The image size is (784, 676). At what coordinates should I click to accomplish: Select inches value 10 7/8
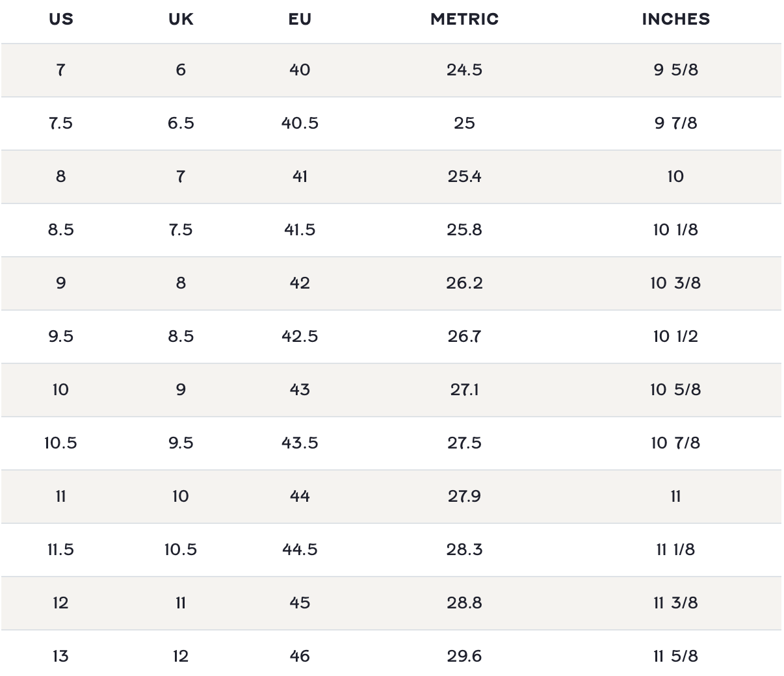coord(675,443)
